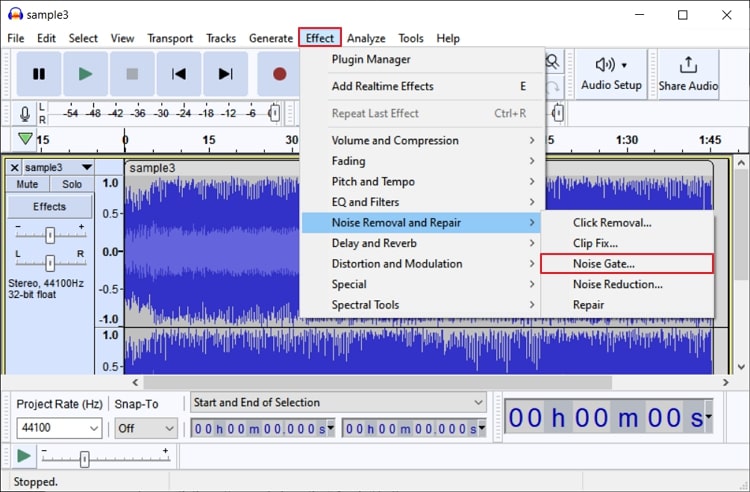Click the zoom magnifier icon behind the menu
Screen dimensions: 750x492
pos(552,62)
